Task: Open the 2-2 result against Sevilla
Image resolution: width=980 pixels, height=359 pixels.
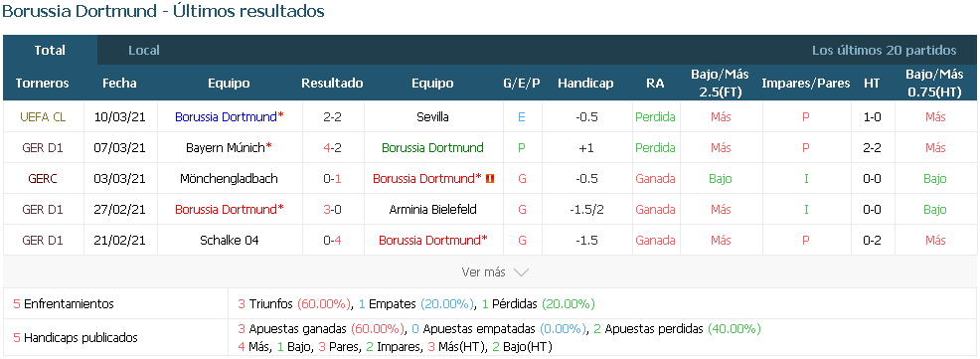Action: point(332,117)
